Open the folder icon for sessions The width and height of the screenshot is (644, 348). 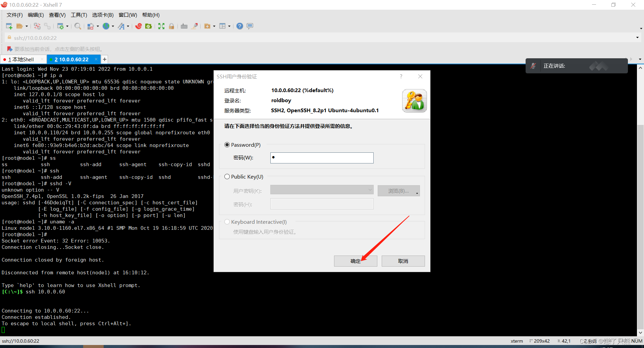click(20, 26)
